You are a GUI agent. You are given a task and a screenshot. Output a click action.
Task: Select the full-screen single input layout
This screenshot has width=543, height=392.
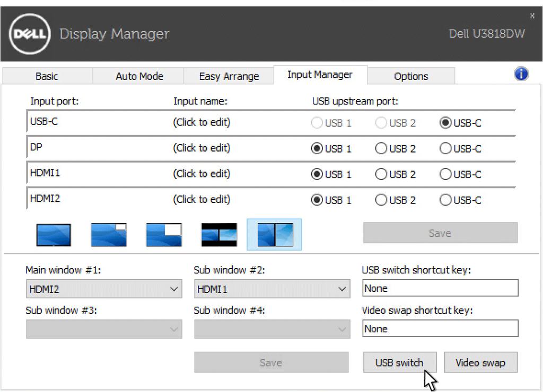point(54,235)
